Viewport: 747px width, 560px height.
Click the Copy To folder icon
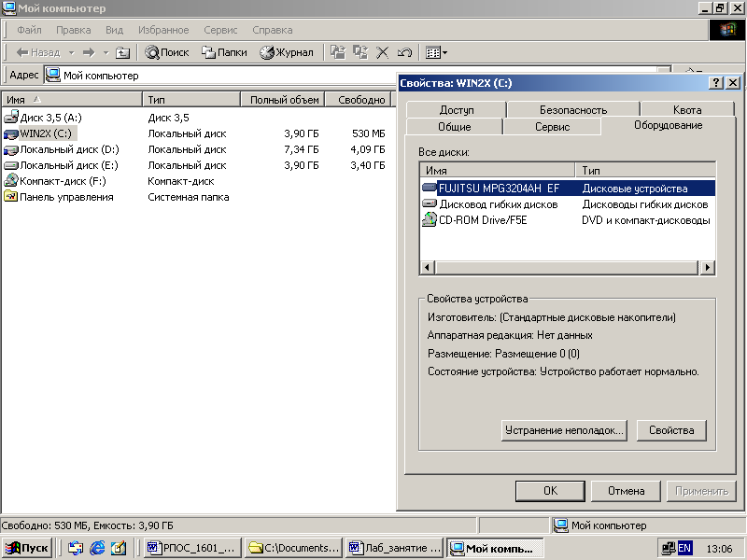coord(360,52)
